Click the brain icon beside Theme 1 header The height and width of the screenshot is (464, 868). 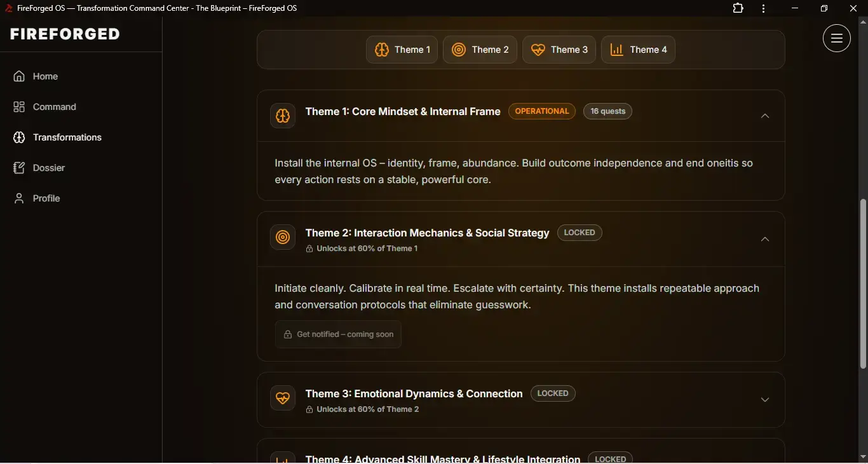click(x=283, y=116)
